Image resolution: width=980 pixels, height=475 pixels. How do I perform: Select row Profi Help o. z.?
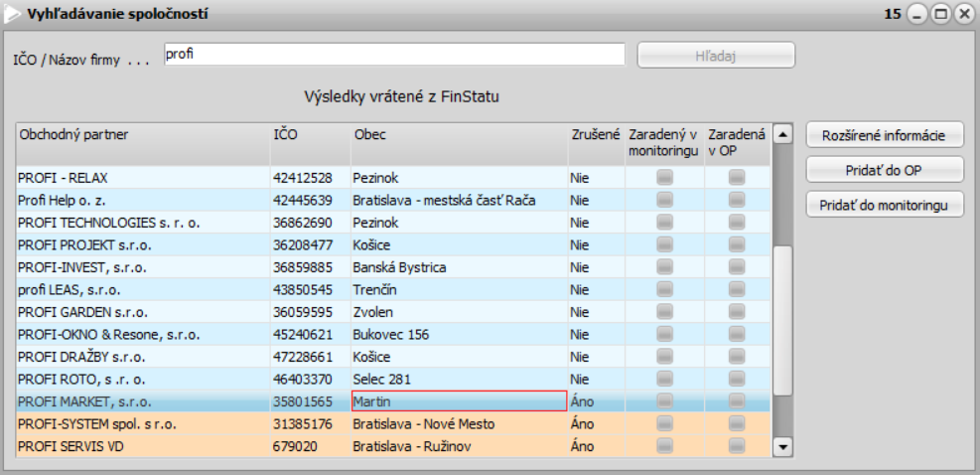coord(393,201)
